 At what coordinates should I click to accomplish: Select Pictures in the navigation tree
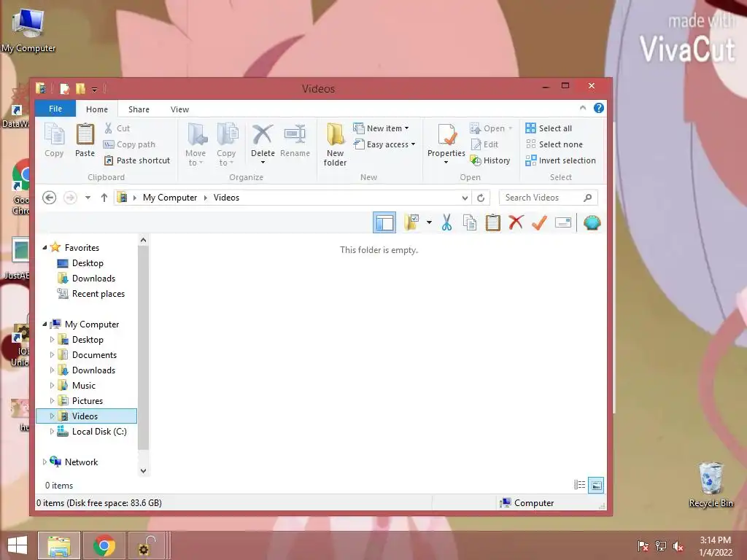(x=88, y=400)
